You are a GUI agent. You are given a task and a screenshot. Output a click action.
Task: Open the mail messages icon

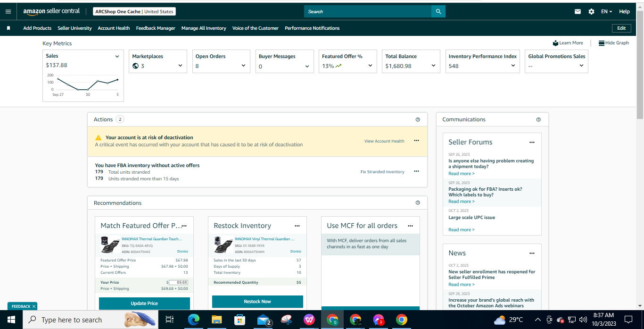pos(578,11)
